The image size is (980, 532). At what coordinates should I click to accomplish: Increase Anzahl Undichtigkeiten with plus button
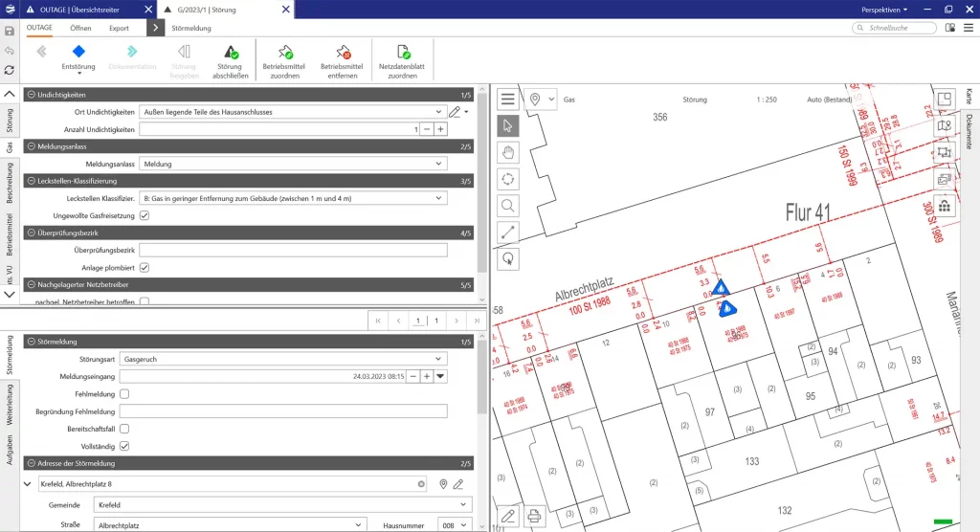click(440, 129)
